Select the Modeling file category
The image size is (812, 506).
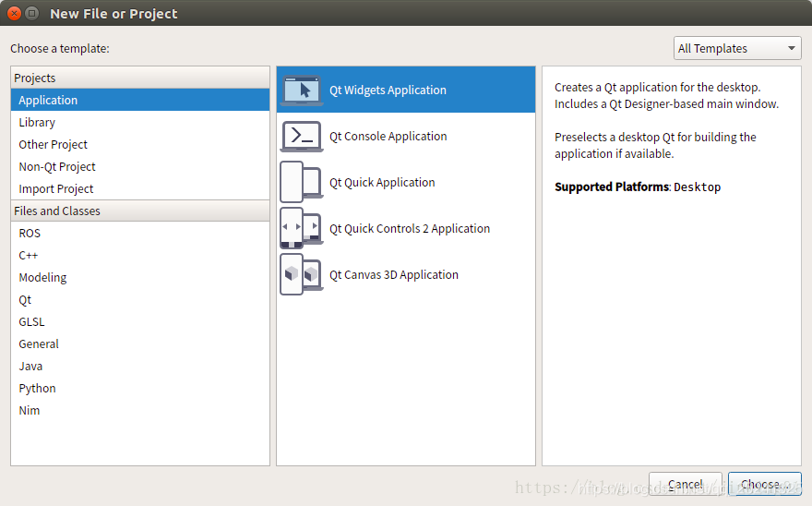coord(140,277)
